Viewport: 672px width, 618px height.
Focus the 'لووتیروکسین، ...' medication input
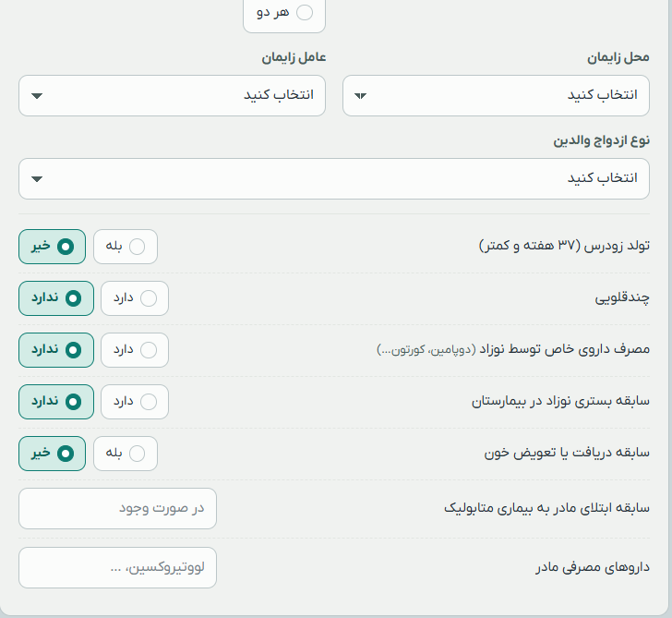[118, 567]
